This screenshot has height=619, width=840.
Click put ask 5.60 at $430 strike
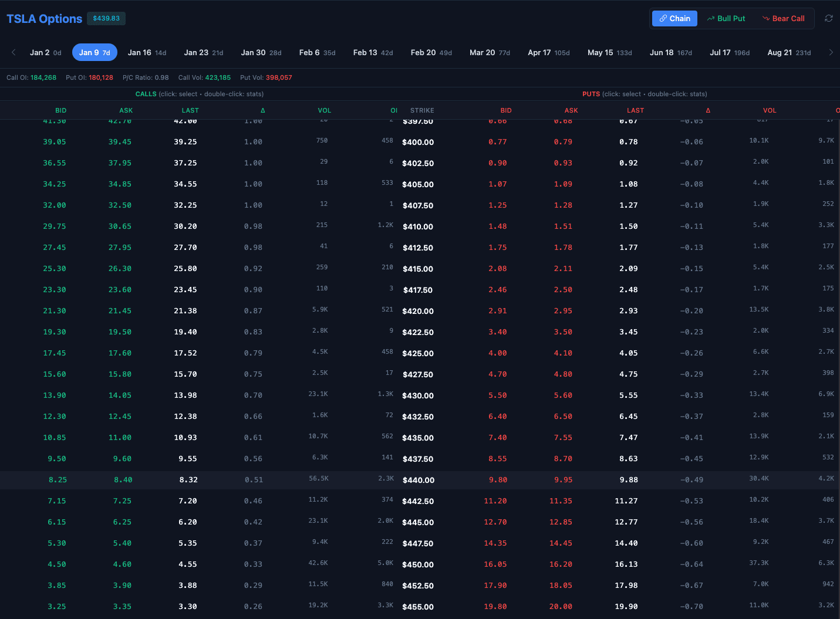563,395
